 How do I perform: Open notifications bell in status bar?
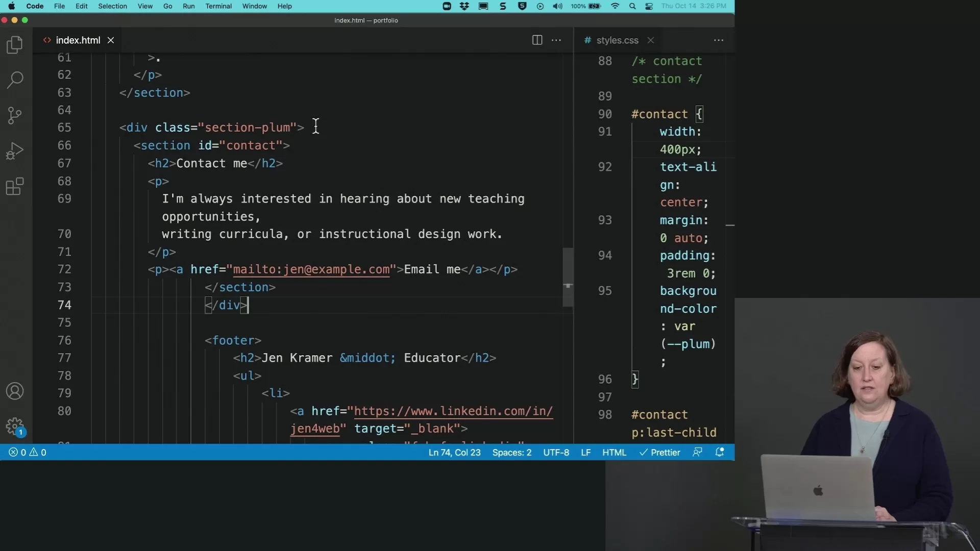720,452
